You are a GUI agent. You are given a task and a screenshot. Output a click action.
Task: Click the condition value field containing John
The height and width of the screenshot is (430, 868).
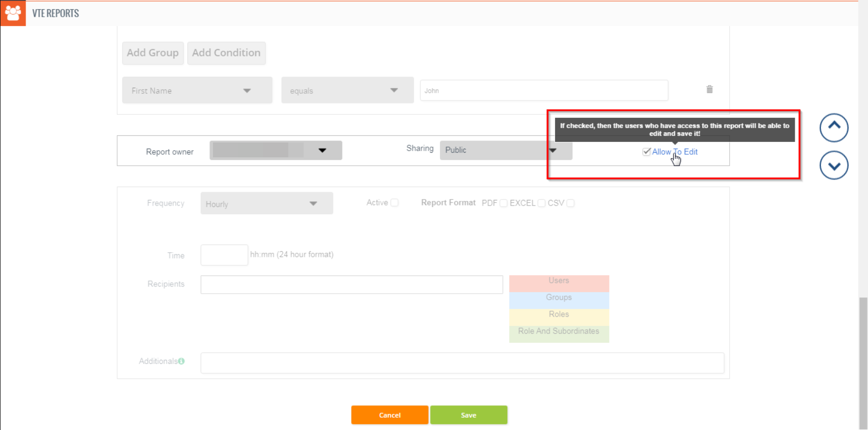(544, 90)
